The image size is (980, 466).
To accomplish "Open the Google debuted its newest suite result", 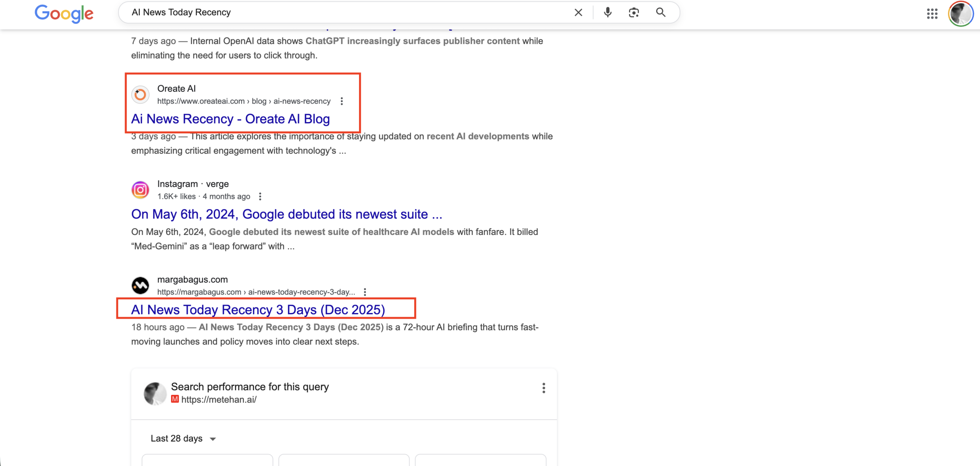I will tap(286, 214).
